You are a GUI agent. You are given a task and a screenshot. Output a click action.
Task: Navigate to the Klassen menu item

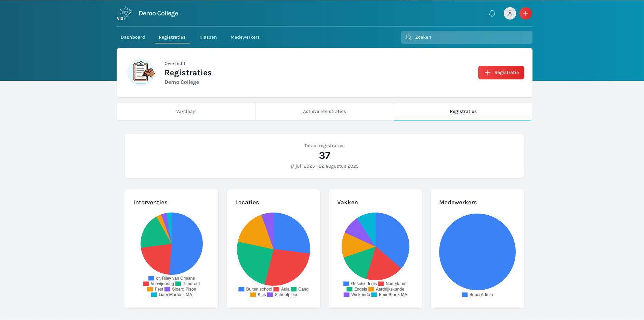(208, 37)
